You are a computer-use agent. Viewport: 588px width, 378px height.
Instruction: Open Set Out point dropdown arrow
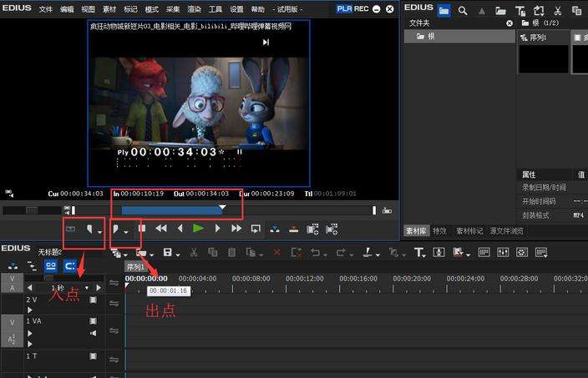[126, 232]
